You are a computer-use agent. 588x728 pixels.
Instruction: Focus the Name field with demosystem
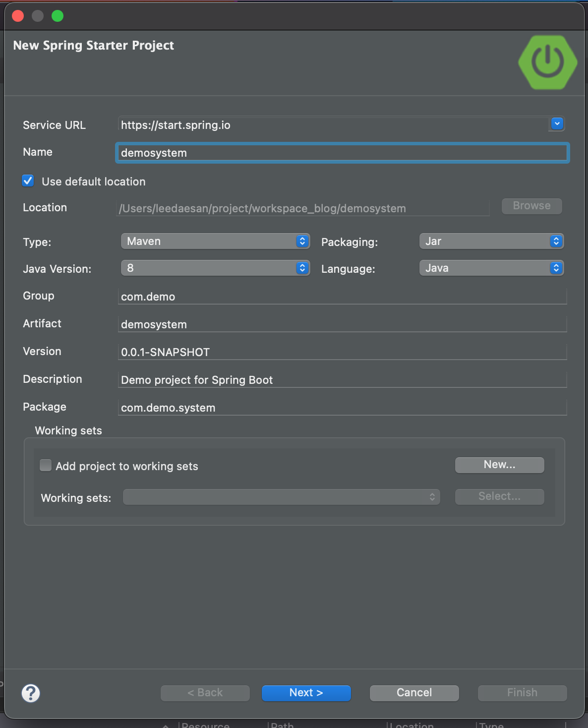point(343,153)
